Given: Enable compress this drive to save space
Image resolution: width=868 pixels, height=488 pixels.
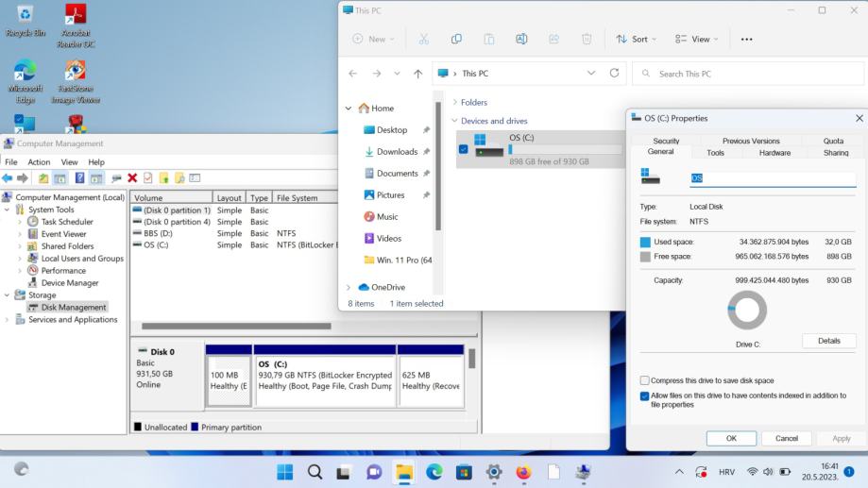Looking at the screenshot, I should click(x=644, y=380).
